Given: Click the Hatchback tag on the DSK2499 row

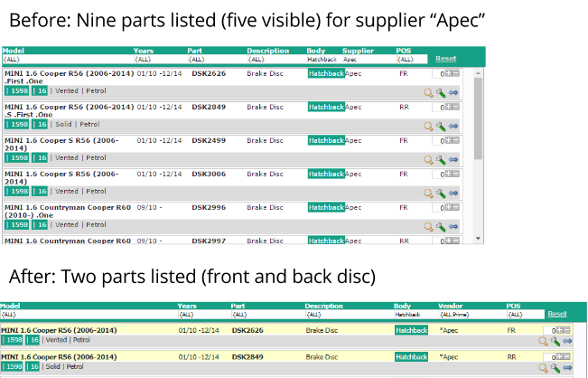Looking at the screenshot, I should (x=325, y=140).
